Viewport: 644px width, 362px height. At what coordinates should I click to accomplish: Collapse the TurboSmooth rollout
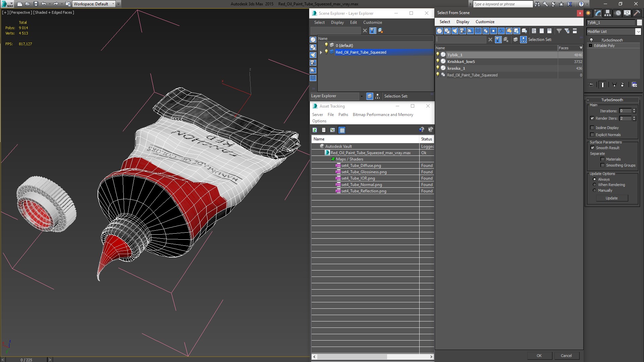[x=588, y=100]
